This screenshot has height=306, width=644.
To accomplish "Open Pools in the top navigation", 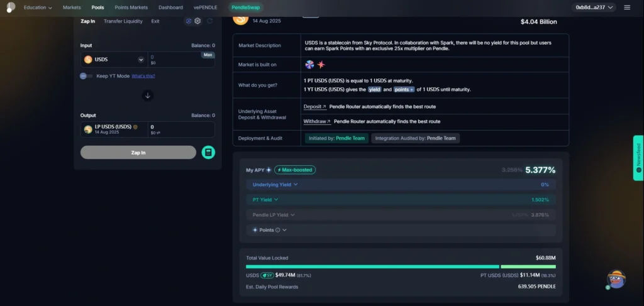I will [x=97, y=8].
